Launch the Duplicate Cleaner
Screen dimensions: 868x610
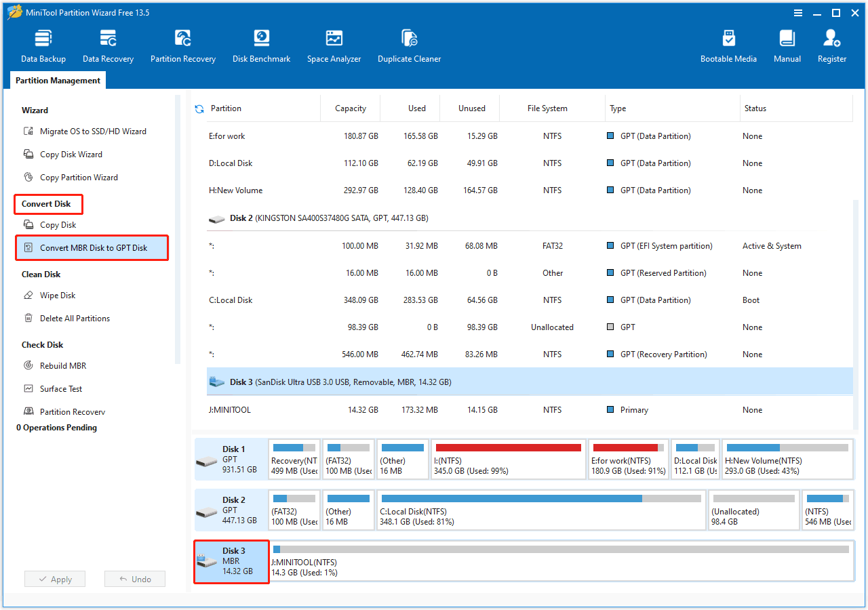(409, 45)
